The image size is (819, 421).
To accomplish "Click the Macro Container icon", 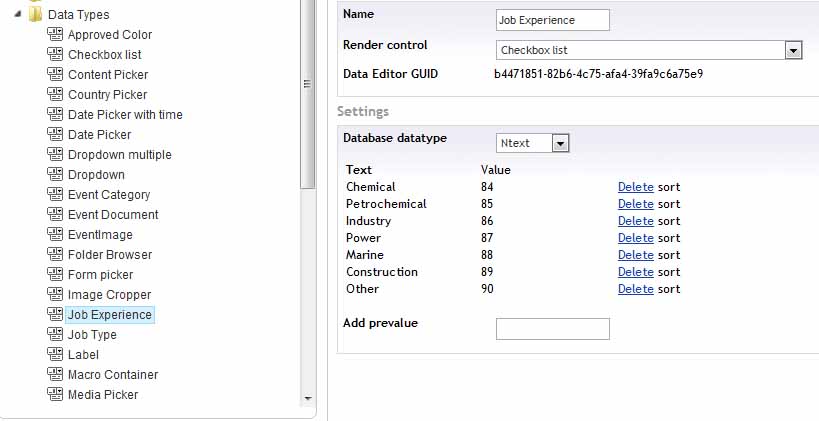I will [x=55, y=375].
